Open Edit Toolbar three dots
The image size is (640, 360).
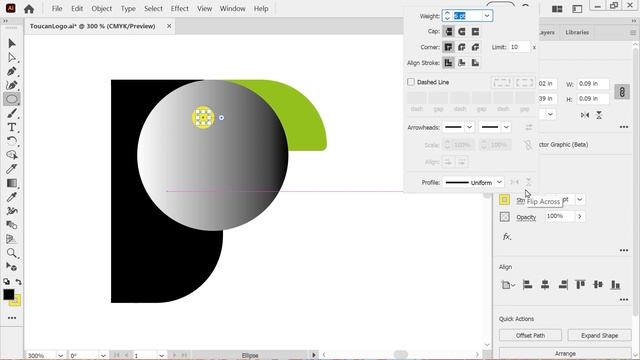pyautogui.click(x=12, y=318)
